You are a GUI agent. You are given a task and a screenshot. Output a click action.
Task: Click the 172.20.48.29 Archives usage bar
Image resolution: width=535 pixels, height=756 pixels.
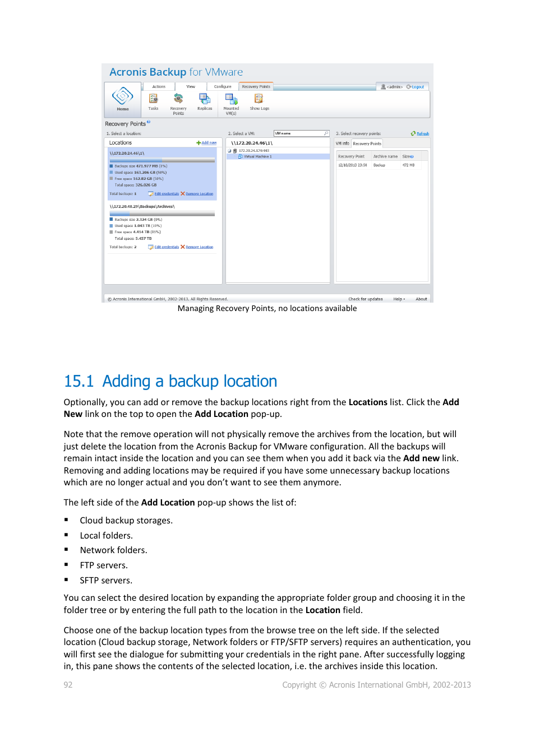pyautogui.click(x=162, y=214)
